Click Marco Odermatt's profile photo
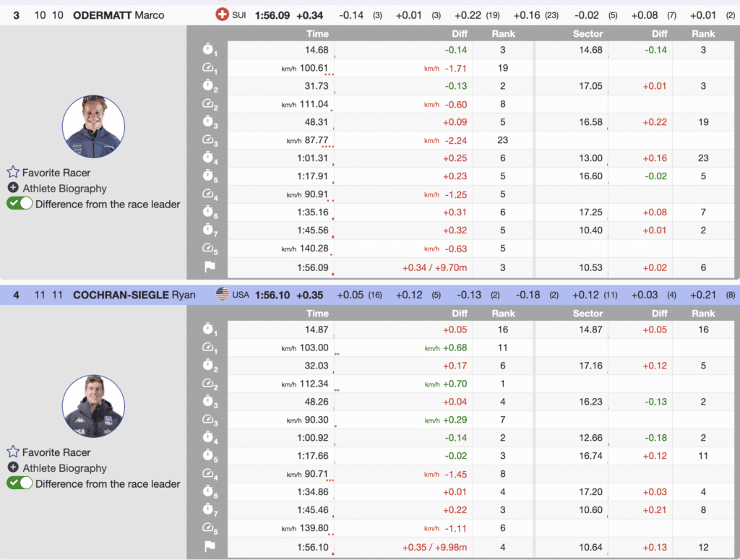 point(93,127)
